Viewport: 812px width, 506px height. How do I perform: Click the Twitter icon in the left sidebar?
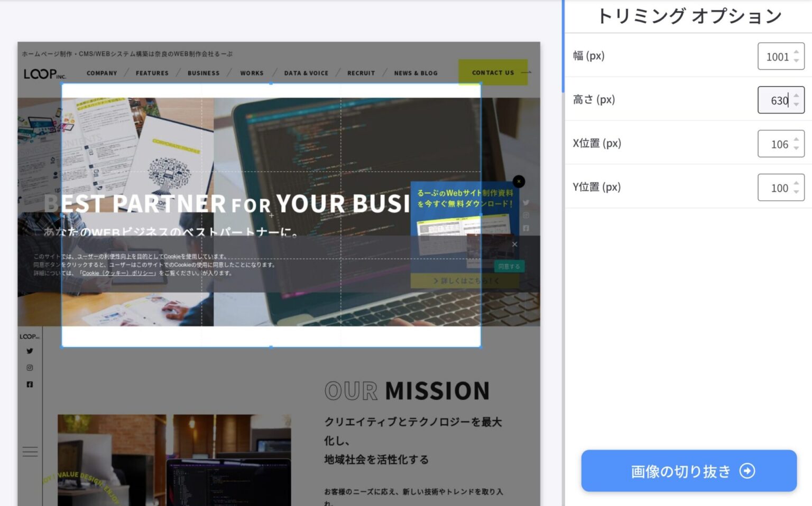click(x=30, y=351)
